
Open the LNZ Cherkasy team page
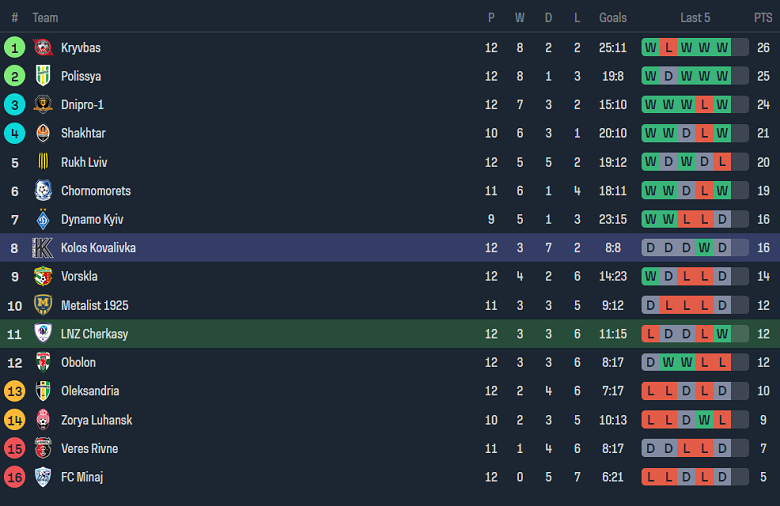point(94,334)
